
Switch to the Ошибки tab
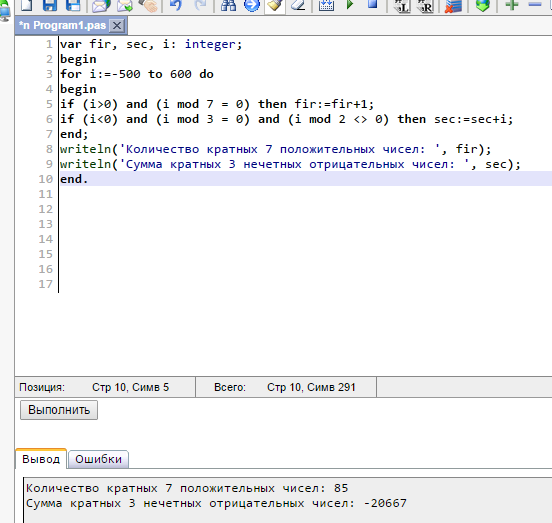[x=99, y=459]
